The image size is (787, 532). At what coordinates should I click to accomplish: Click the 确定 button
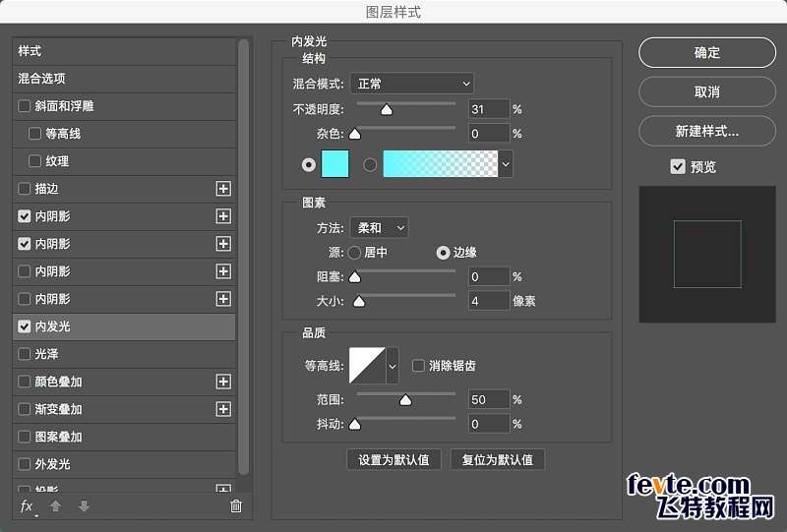[707, 52]
